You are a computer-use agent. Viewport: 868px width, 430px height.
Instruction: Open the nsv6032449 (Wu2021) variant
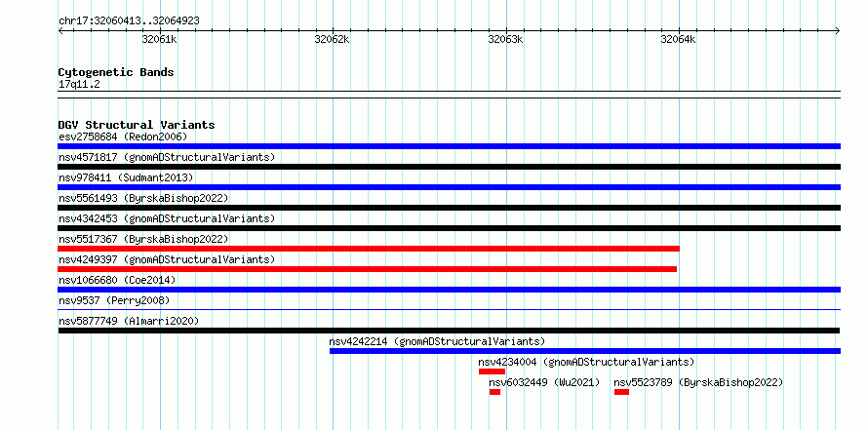coord(544,382)
